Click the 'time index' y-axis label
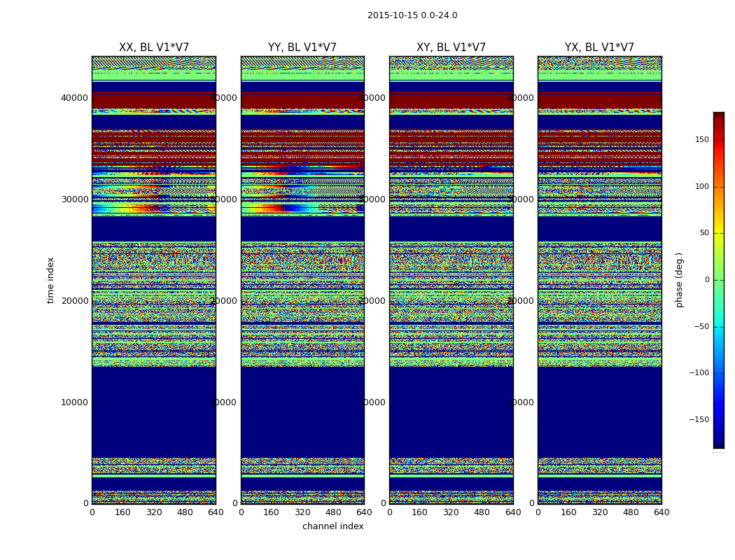This screenshot has height=560, width=735. pos(50,280)
